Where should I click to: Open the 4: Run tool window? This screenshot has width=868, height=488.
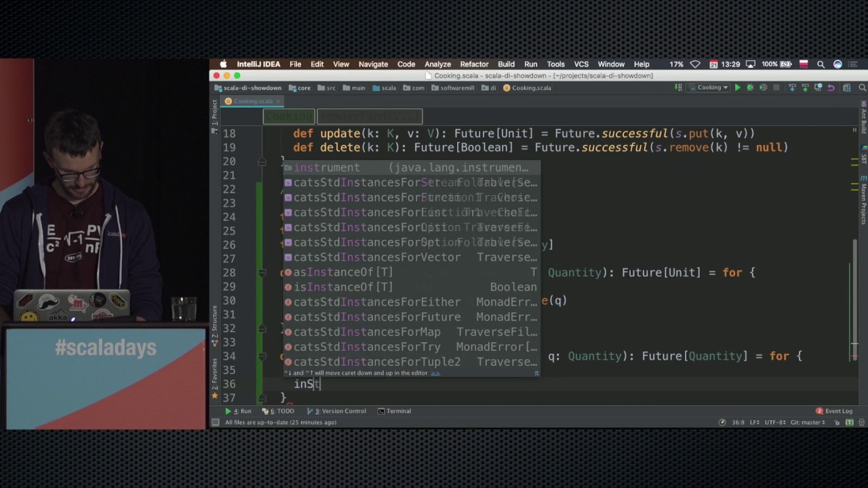click(x=238, y=411)
